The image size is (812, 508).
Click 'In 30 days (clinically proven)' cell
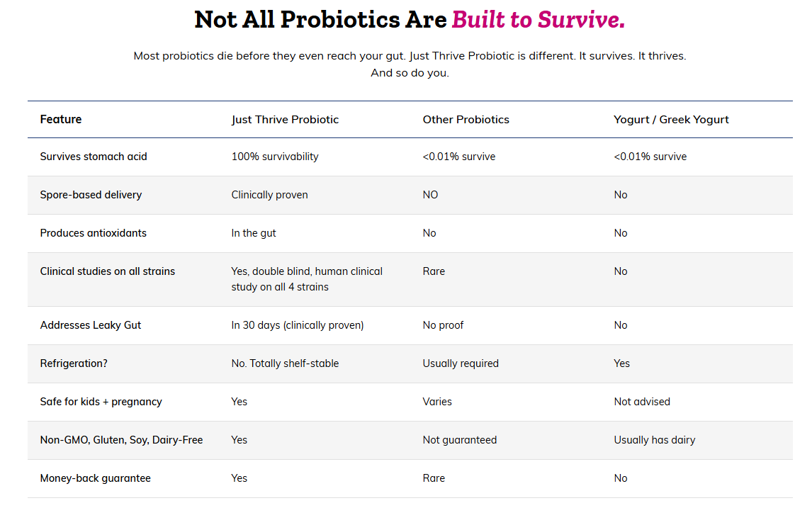298,325
